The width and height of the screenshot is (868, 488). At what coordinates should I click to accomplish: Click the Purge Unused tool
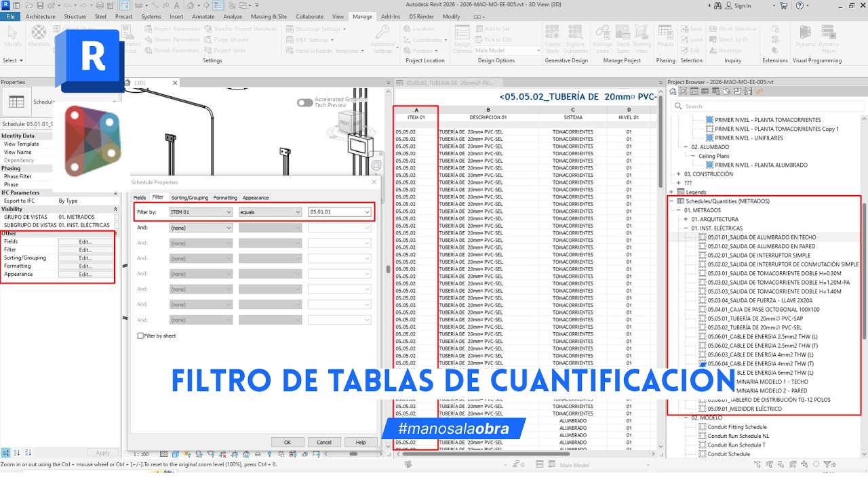(x=226, y=39)
